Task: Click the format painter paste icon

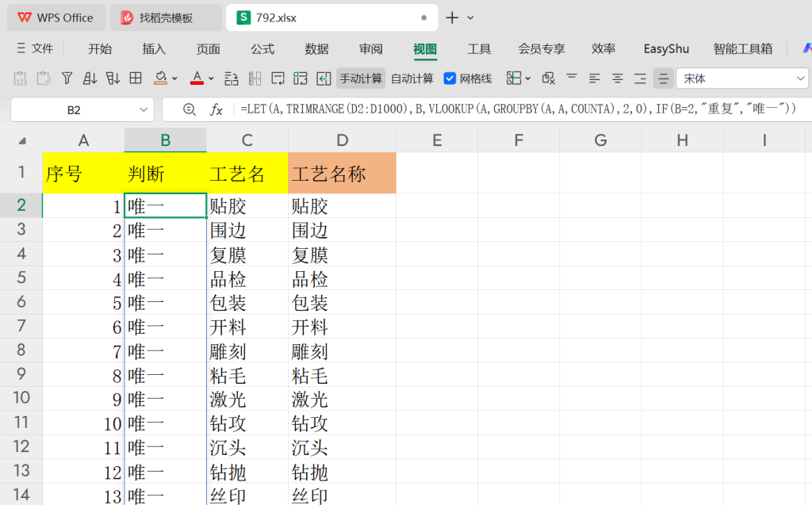Action: point(44,78)
